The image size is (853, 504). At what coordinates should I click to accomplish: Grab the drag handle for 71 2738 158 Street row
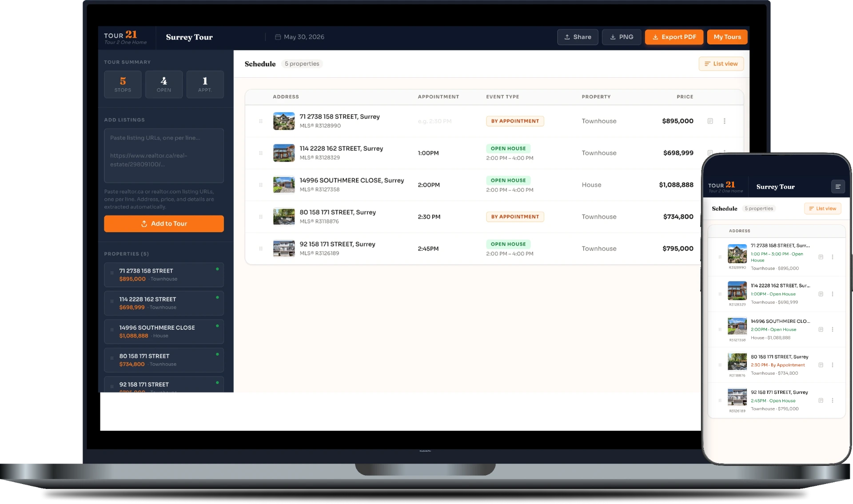261,121
